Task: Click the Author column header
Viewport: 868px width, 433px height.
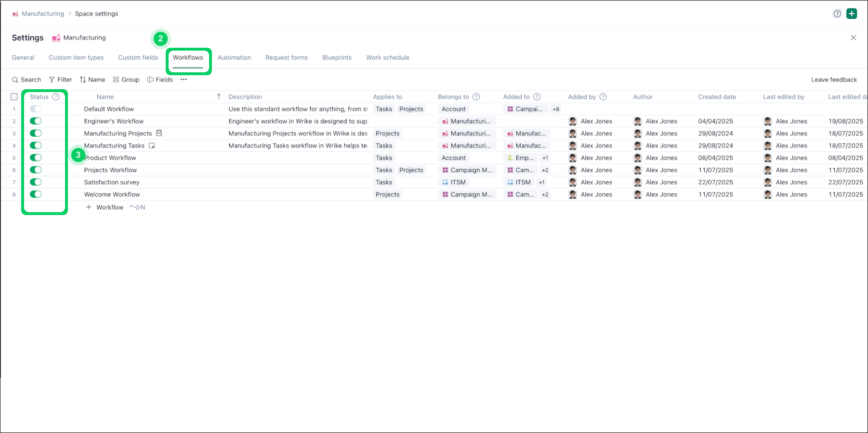Action: click(x=643, y=96)
